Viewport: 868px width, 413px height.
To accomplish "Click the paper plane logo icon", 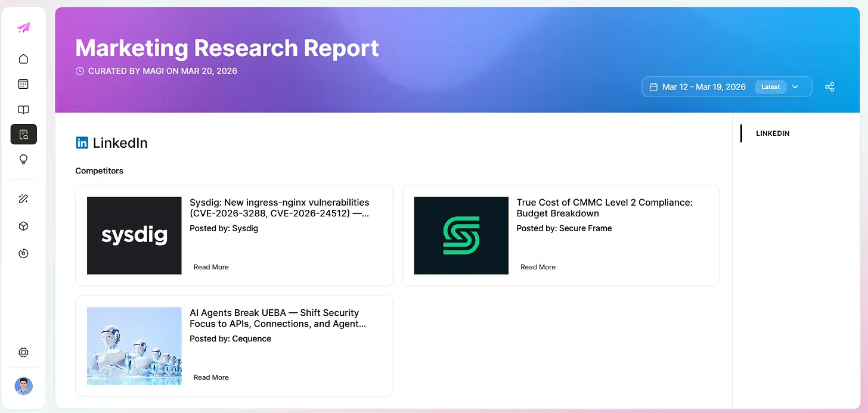I will point(23,27).
